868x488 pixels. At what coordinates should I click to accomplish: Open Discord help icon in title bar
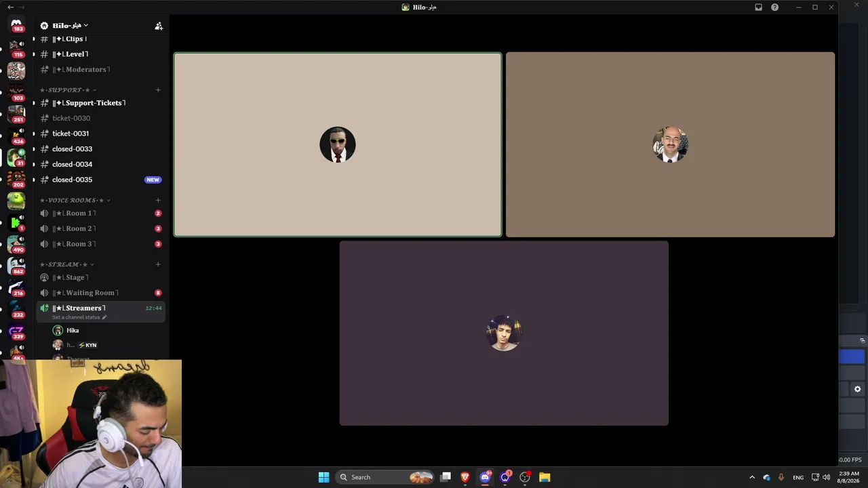[774, 7]
